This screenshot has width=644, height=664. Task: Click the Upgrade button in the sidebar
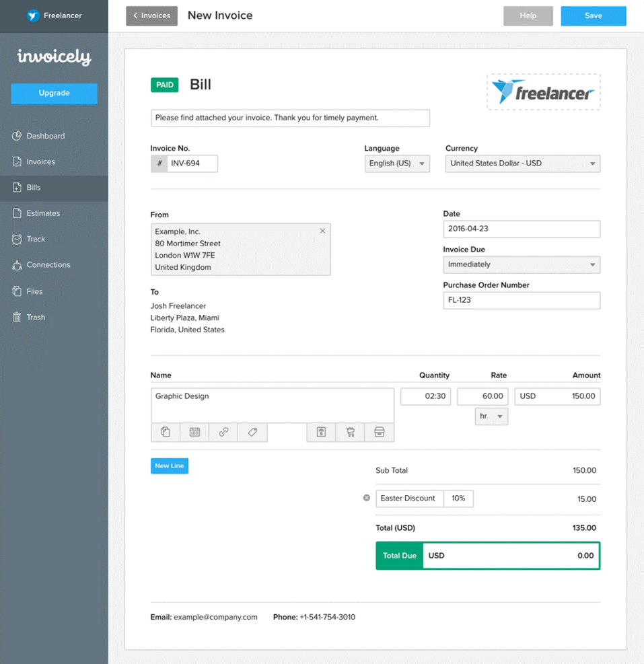tap(54, 94)
